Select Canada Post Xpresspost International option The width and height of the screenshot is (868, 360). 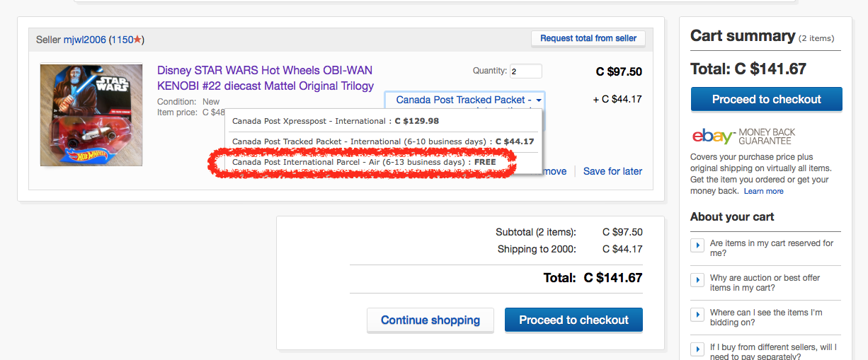[x=335, y=121]
